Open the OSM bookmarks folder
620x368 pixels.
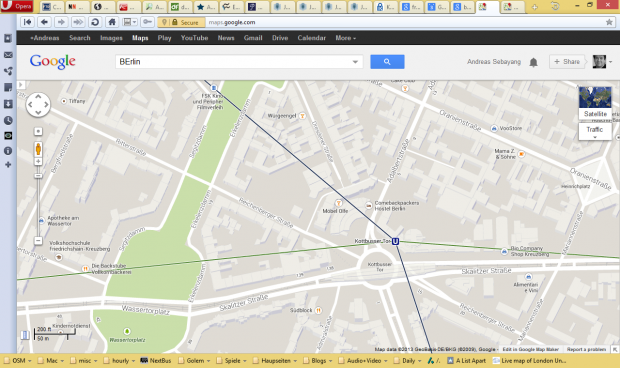(18, 360)
